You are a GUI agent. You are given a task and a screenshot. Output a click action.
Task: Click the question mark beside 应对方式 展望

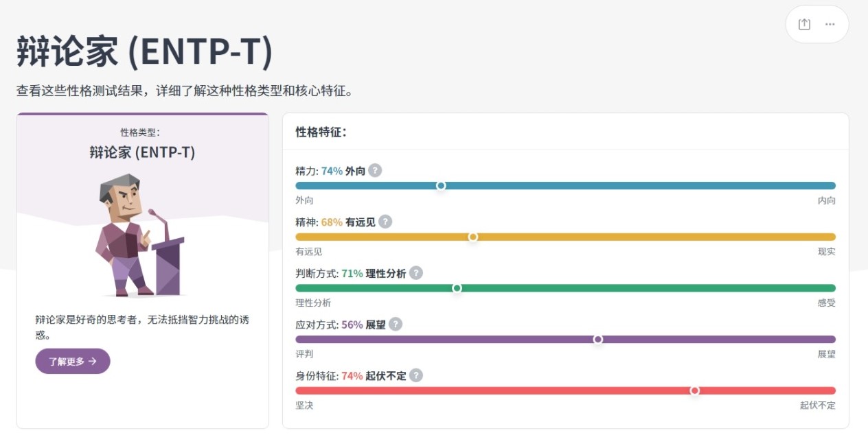pyautogui.click(x=396, y=325)
